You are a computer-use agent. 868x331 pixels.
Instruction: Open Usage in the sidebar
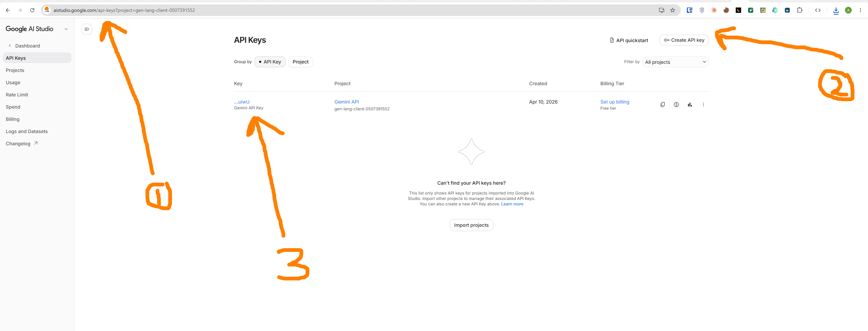tap(13, 82)
